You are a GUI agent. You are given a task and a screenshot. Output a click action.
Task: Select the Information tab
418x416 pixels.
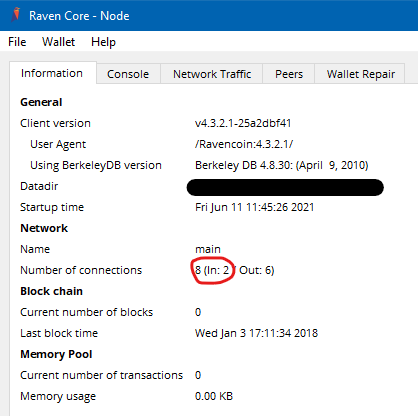click(53, 73)
